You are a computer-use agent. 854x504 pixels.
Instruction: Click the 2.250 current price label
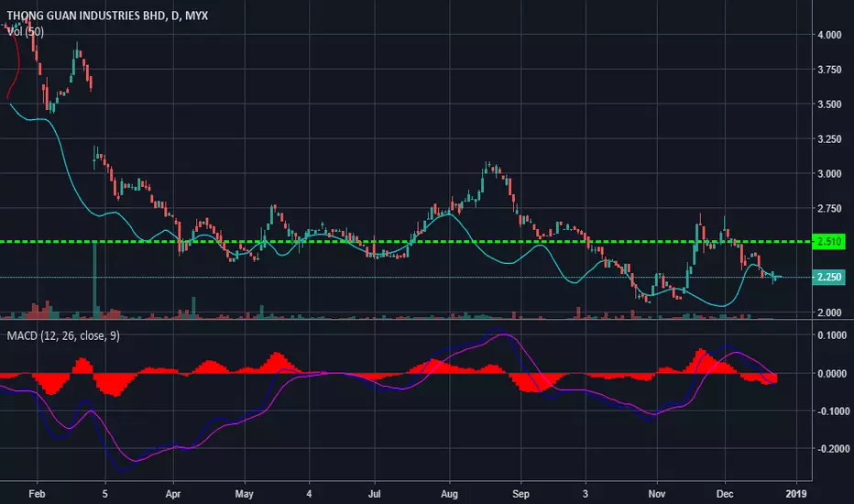[x=829, y=277]
